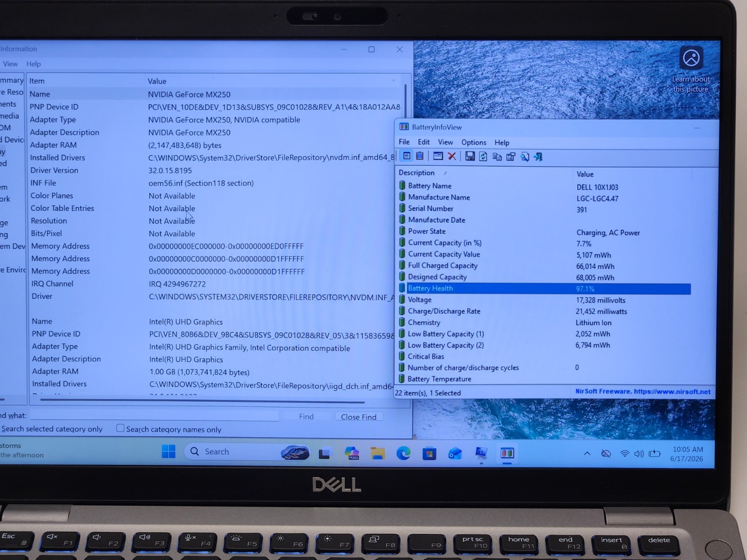Open the properties window icon in BatteryInfoView toolbar
747x560 pixels.
[438, 156]
